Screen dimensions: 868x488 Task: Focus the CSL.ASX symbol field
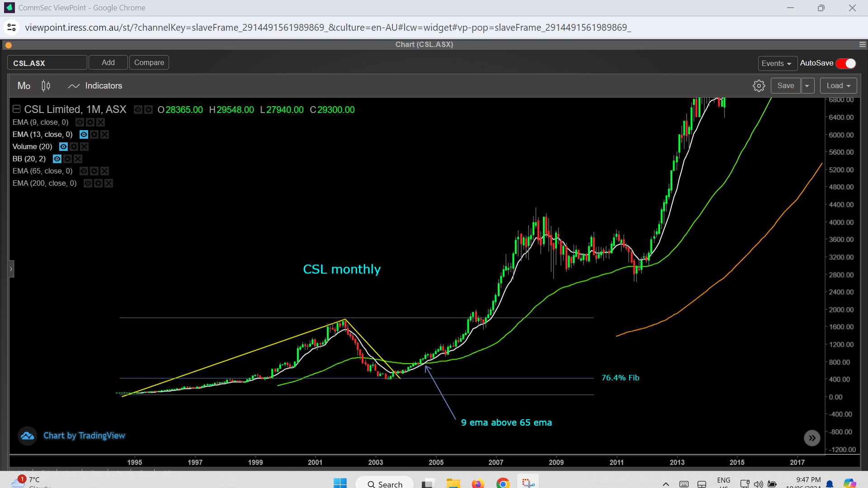[47, 63]
